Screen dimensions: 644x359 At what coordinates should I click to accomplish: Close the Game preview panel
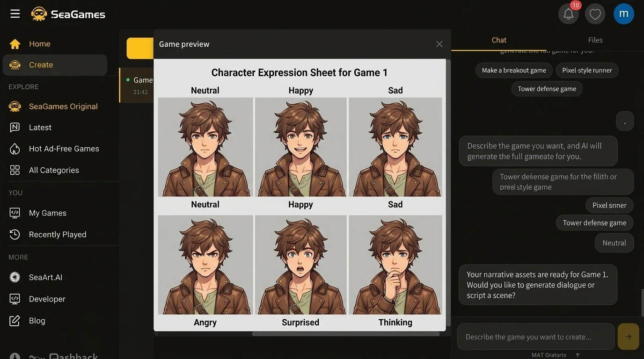[439, 44]
